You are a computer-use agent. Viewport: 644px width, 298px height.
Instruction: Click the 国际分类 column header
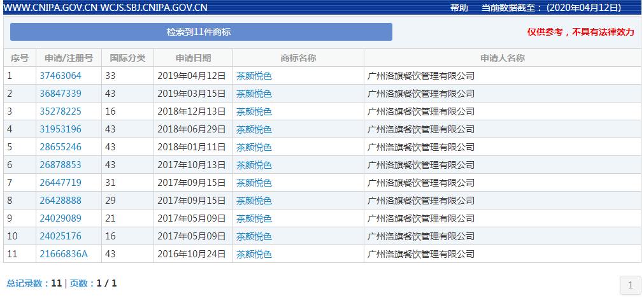point(127,58)
